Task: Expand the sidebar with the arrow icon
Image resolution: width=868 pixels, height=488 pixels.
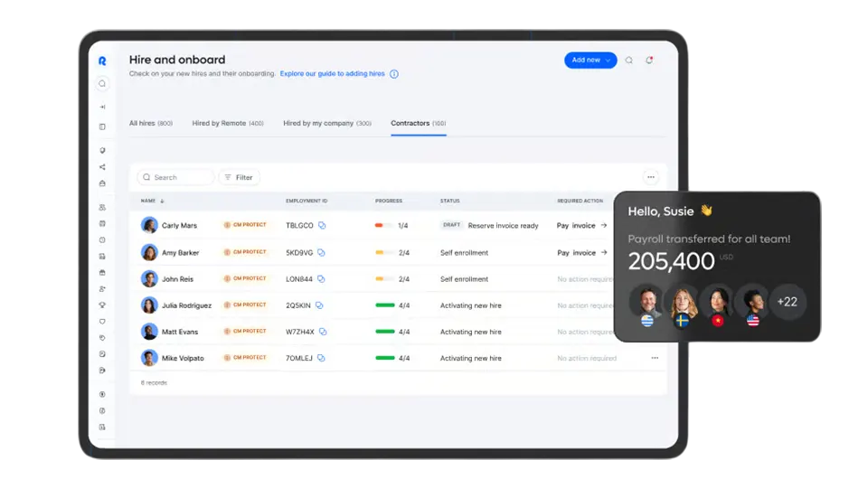Action: (x=102, y=107)
